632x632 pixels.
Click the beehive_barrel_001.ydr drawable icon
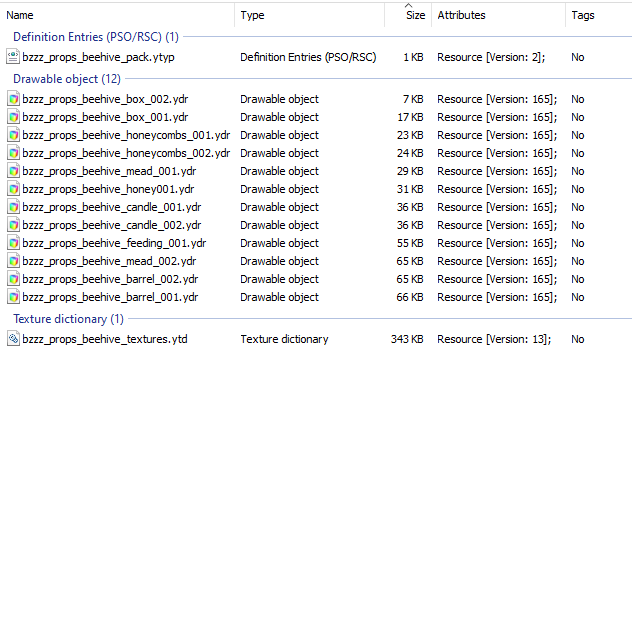click(13, 297)
